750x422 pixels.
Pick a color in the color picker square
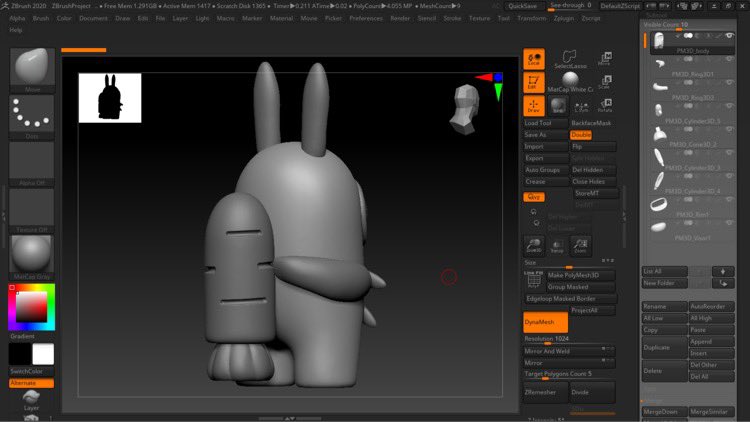(x=32, y=307)
